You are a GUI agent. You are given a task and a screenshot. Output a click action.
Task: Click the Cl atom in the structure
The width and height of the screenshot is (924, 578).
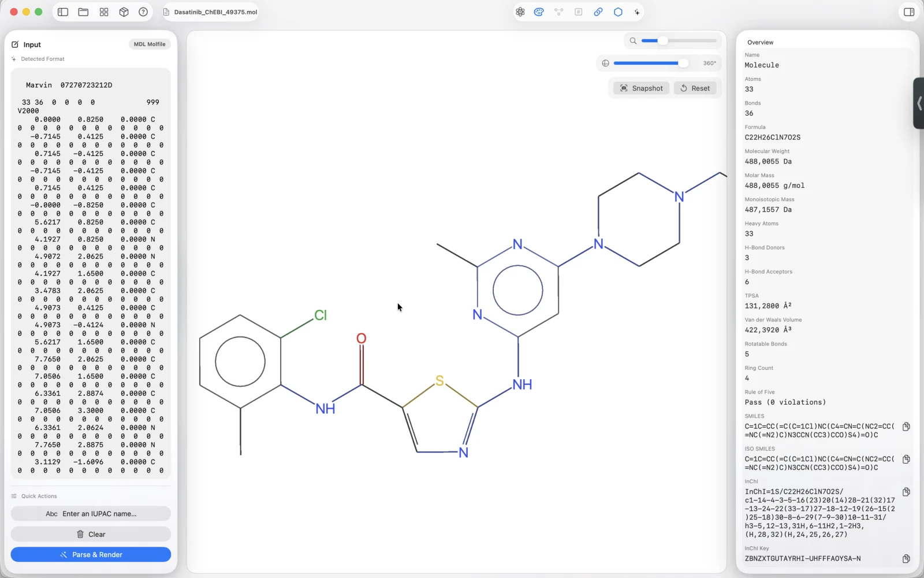(321, 316)
